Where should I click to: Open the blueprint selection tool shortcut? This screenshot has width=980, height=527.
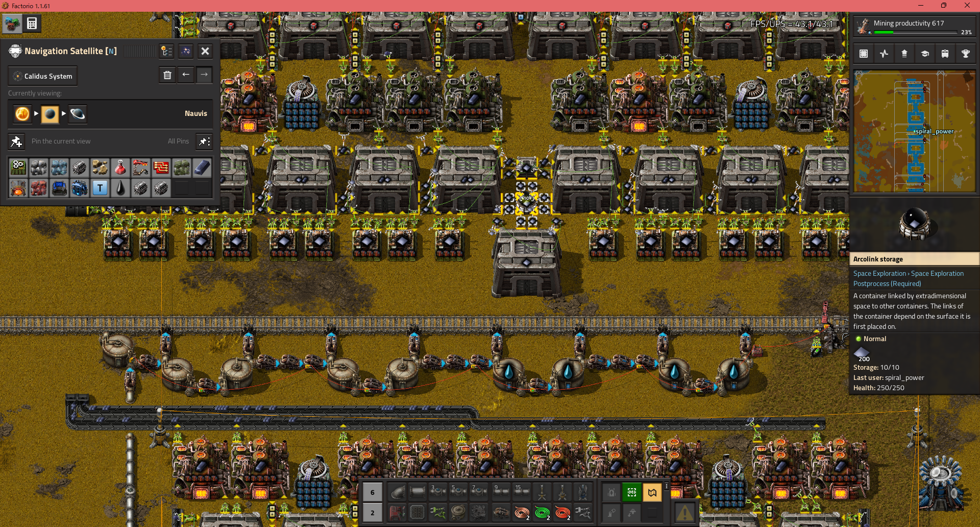click(x=864, y=54)
